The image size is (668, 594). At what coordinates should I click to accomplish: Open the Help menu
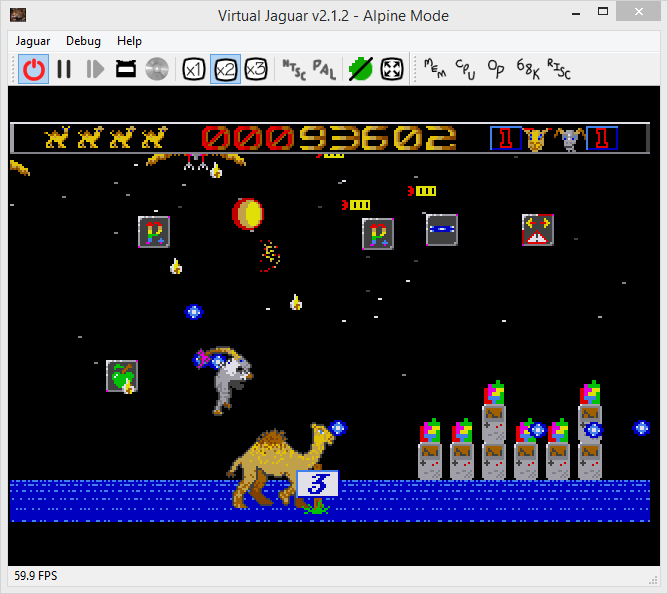(x=129, y=41)
